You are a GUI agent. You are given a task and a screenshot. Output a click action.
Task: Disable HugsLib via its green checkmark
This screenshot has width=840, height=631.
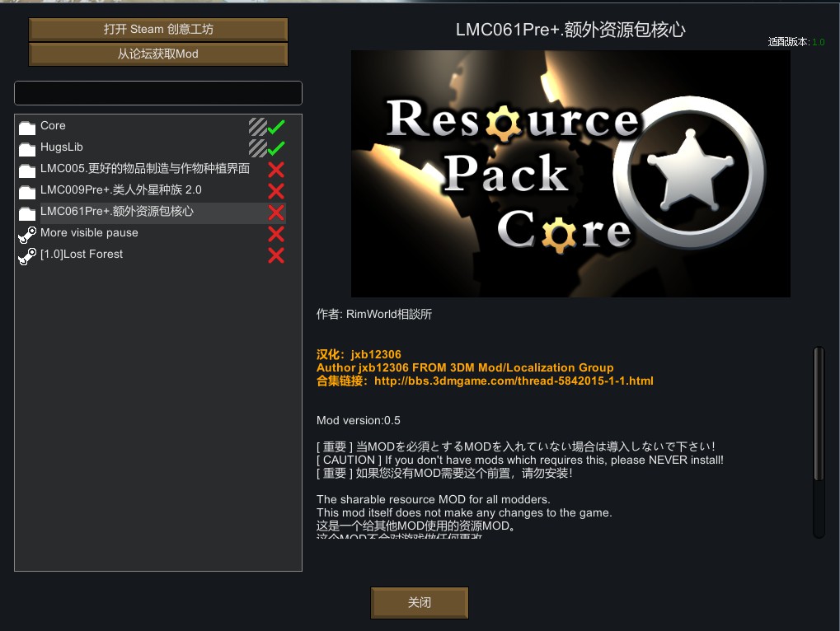276,147
